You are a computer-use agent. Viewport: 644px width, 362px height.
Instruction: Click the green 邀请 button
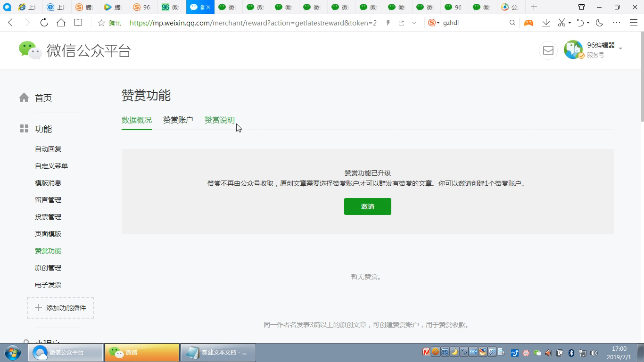click(368, 206)
